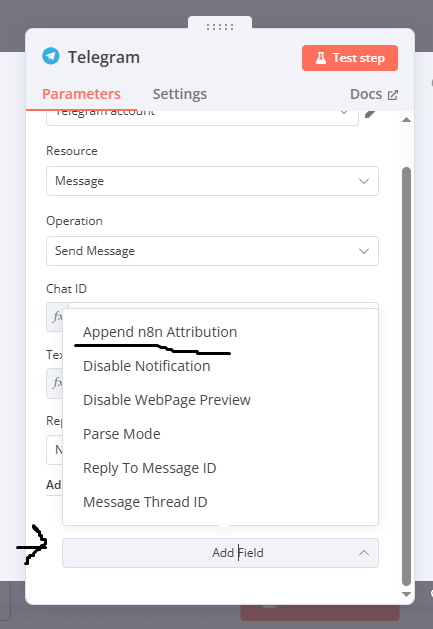Click the Test step button

tap(350, 58)
